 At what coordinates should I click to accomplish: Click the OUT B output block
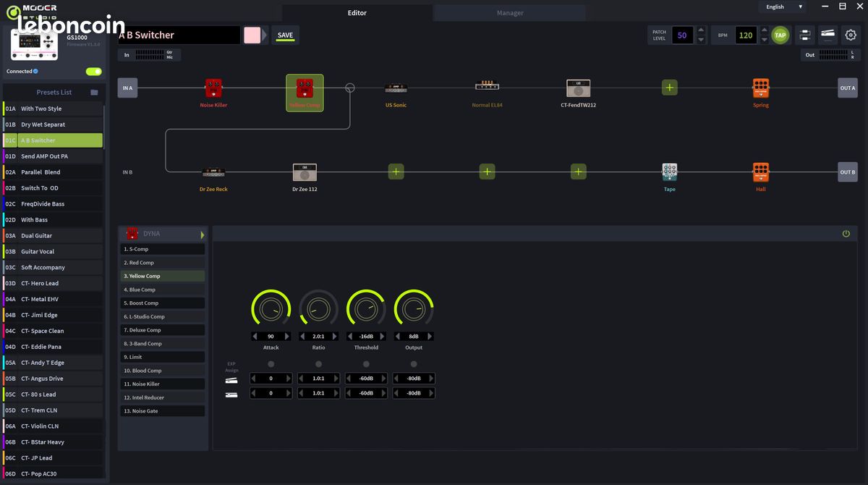tap(848, 172)
